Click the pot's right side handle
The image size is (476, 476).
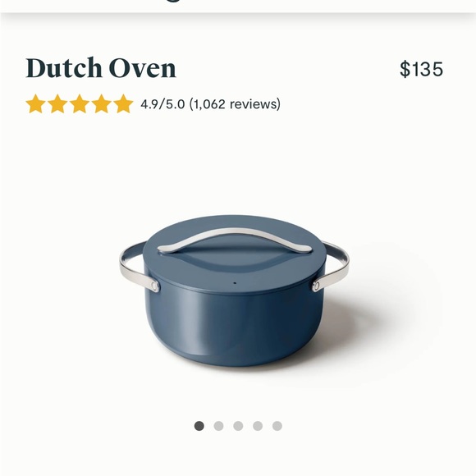[x=332, y=267]
